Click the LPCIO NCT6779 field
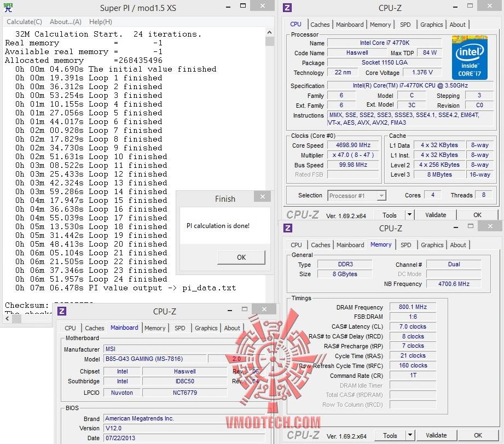The image size is (504, 444). click(185, 393)
